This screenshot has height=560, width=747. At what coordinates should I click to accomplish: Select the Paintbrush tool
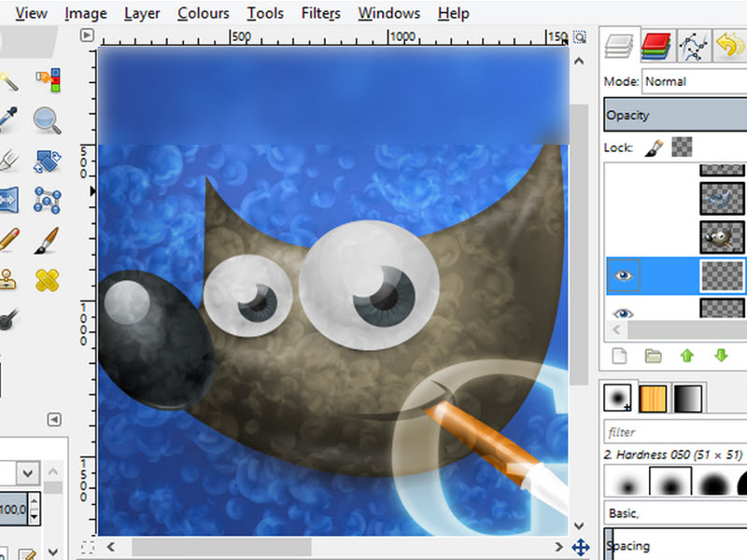[x=47, y=240]
